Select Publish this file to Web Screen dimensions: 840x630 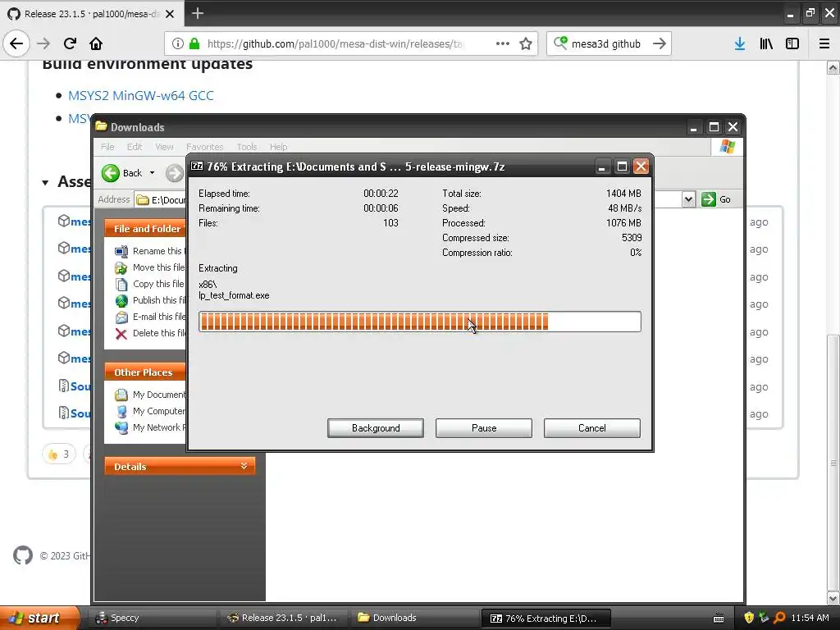[151, 300]
